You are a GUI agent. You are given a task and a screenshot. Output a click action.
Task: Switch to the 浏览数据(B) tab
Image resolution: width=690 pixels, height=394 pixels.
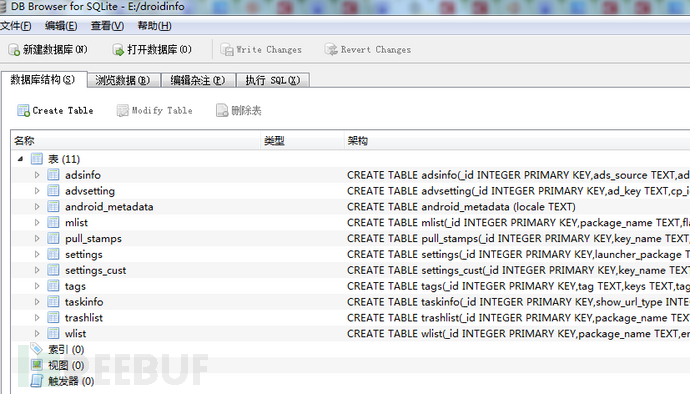123,80
